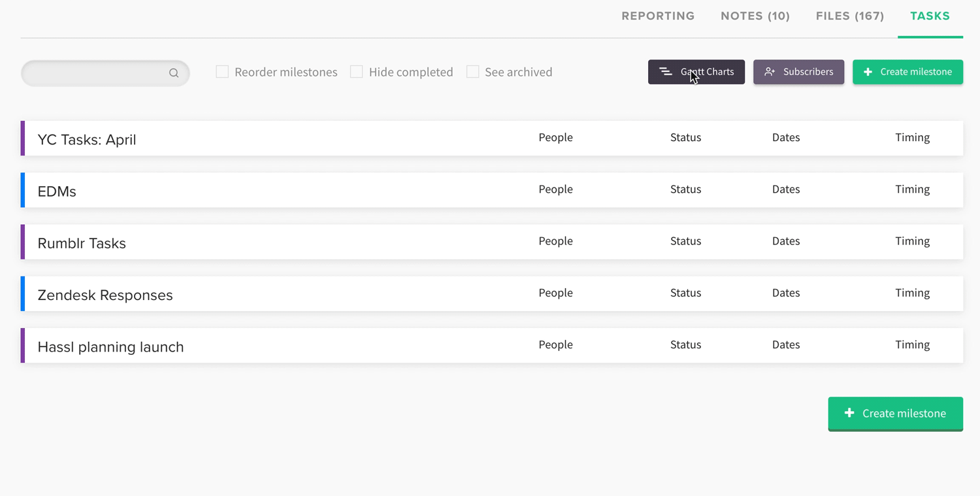The image size is (980, 496).
Task: Click the purple color bar of YC Tasks: April
Action: [23, 138]
